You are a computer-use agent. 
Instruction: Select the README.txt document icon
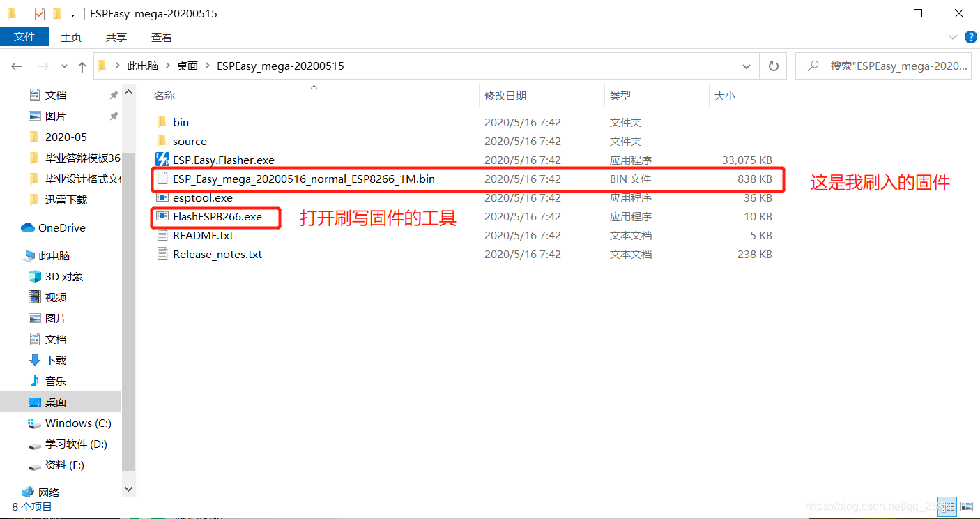pos(162,235)
